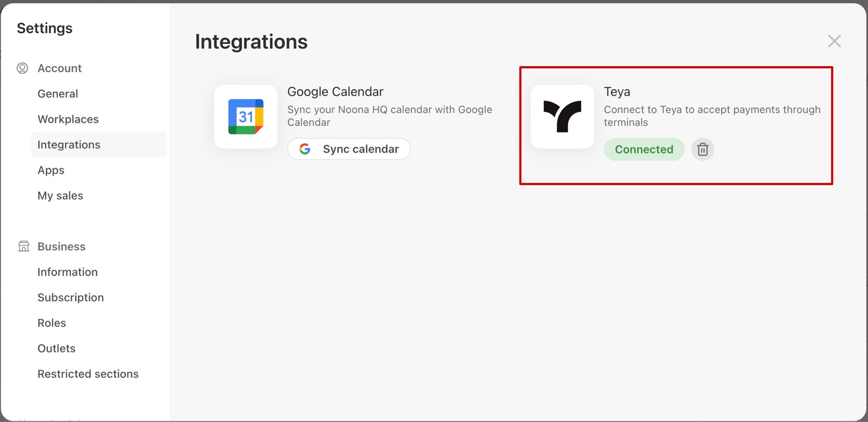Image resolution: width=868 pixels, height=422 pixels.
Task: Click the Google Calendar integration title
Action: (335, 92)
